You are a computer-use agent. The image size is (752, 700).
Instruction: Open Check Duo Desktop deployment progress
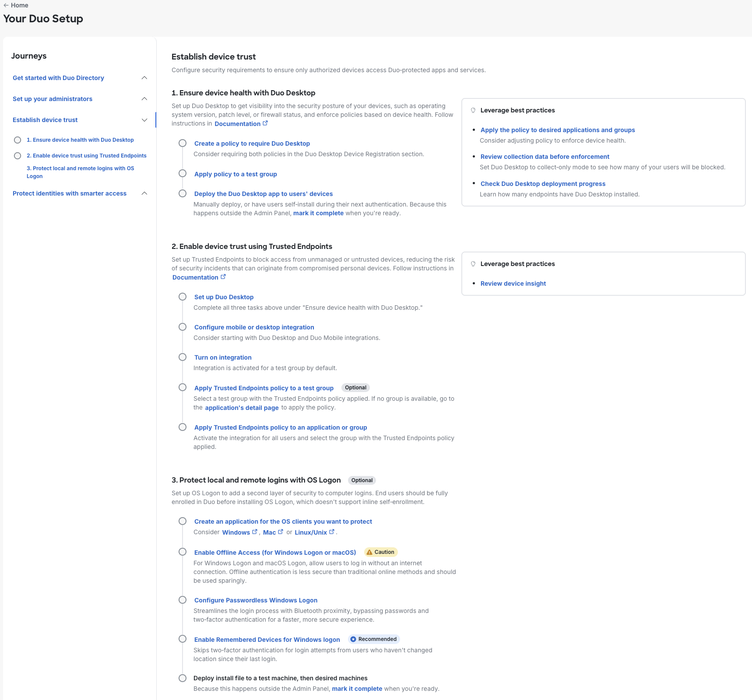543,184
